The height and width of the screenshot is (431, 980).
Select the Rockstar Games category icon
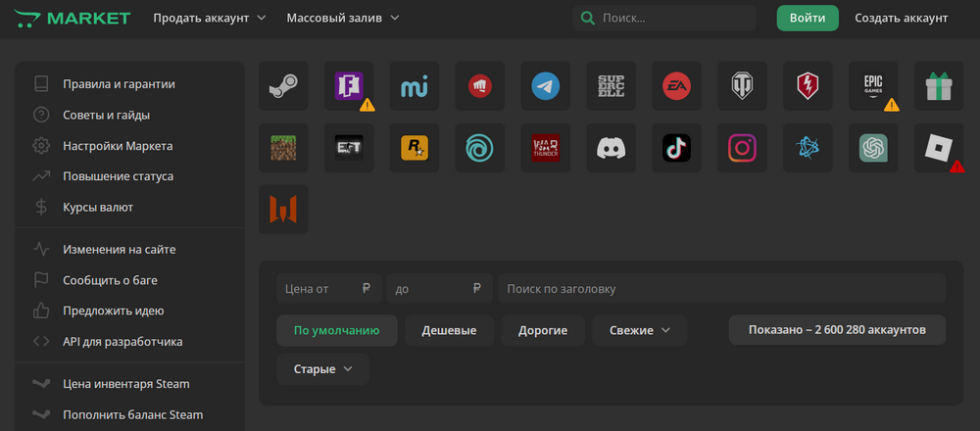(x=415, y=148)
